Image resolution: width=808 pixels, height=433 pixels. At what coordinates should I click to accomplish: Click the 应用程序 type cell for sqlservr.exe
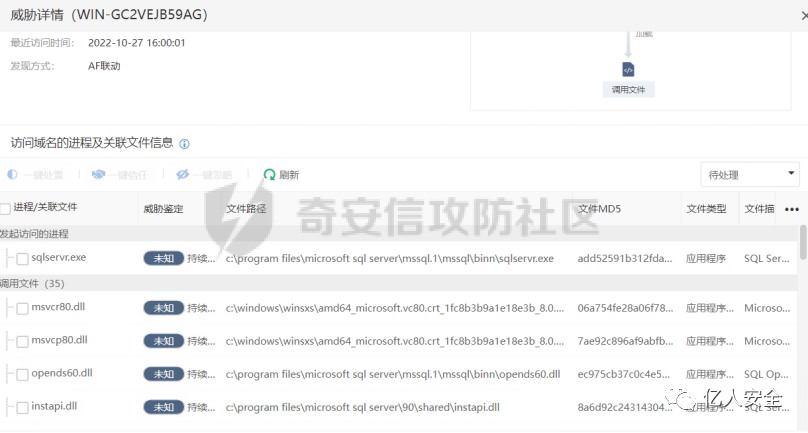pyautogui.click(x=705, y=259)
